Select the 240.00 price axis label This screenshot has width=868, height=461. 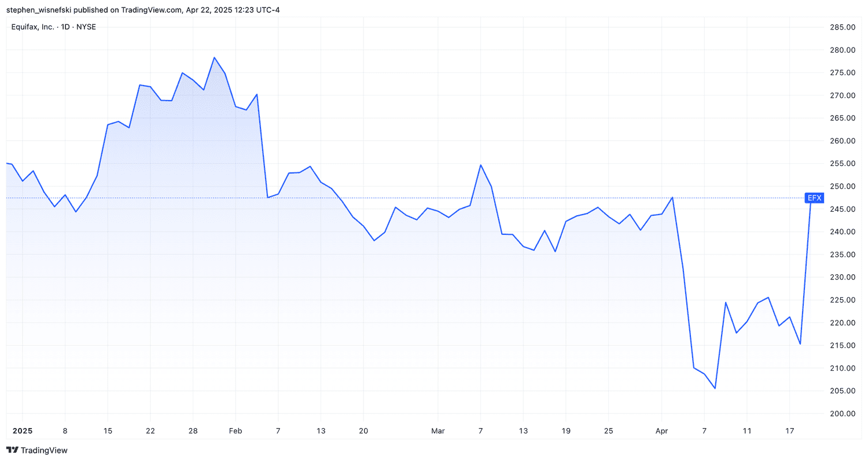pyautogui.click(x=841, y=232)
